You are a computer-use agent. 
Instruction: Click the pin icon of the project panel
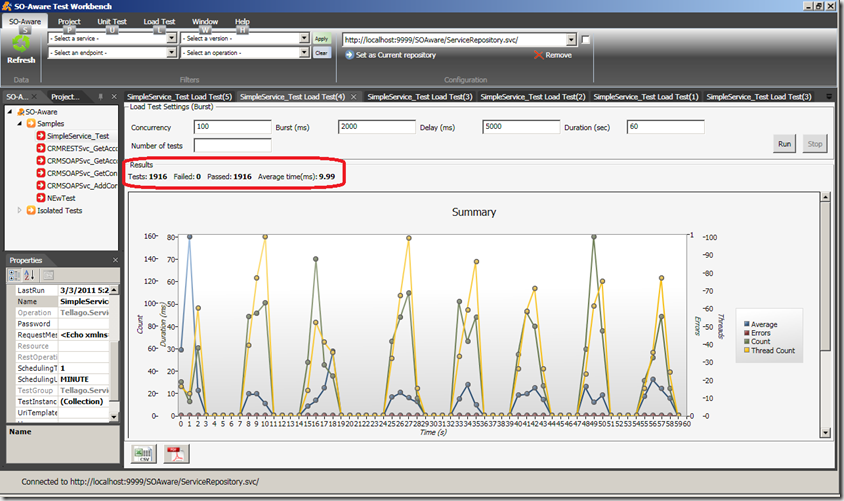(x=100, y=96)
